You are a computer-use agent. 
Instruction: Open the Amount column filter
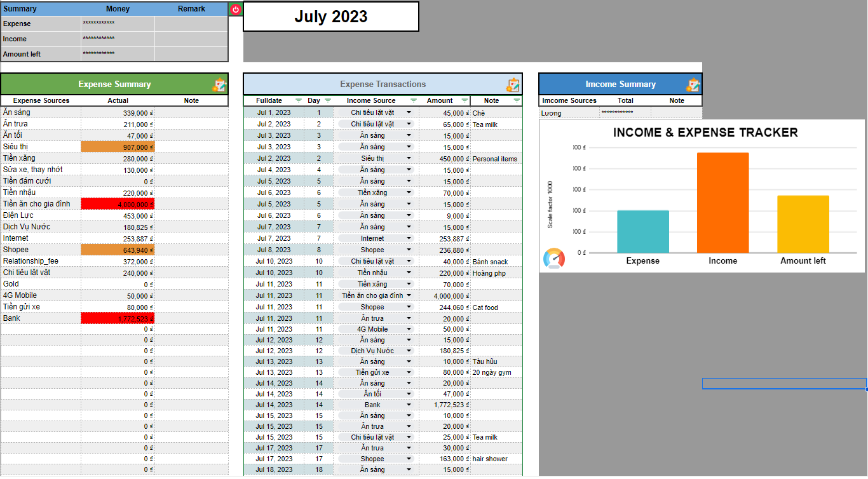pos(462,100)
